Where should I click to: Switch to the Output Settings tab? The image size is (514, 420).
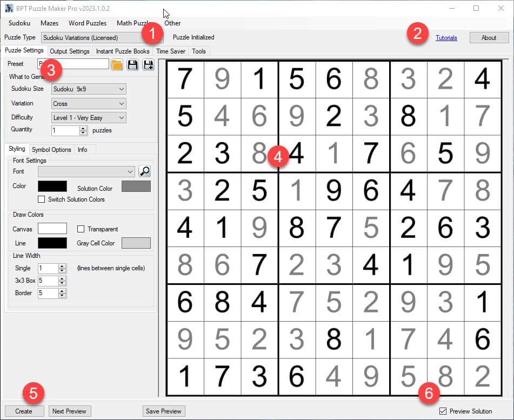(x=70, y=51)
